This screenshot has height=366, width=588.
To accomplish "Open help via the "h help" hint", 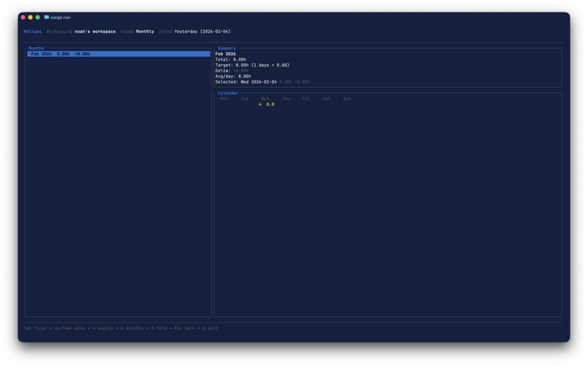I will [x=159, y=328].
